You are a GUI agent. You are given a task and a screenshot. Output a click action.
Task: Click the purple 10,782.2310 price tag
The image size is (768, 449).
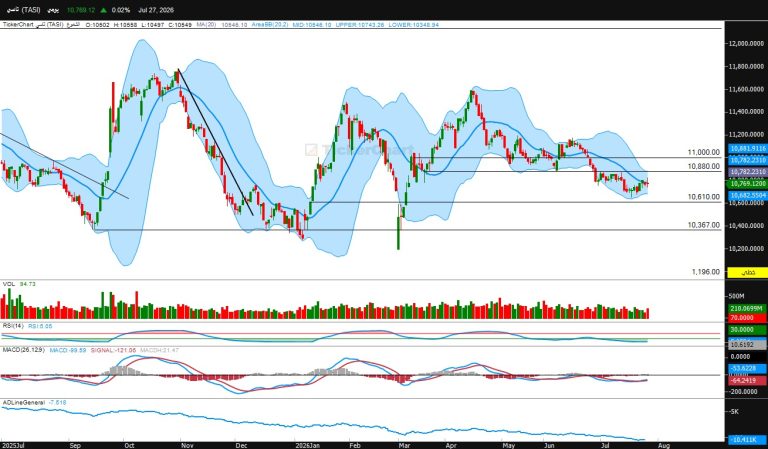(x=747, y=172)
